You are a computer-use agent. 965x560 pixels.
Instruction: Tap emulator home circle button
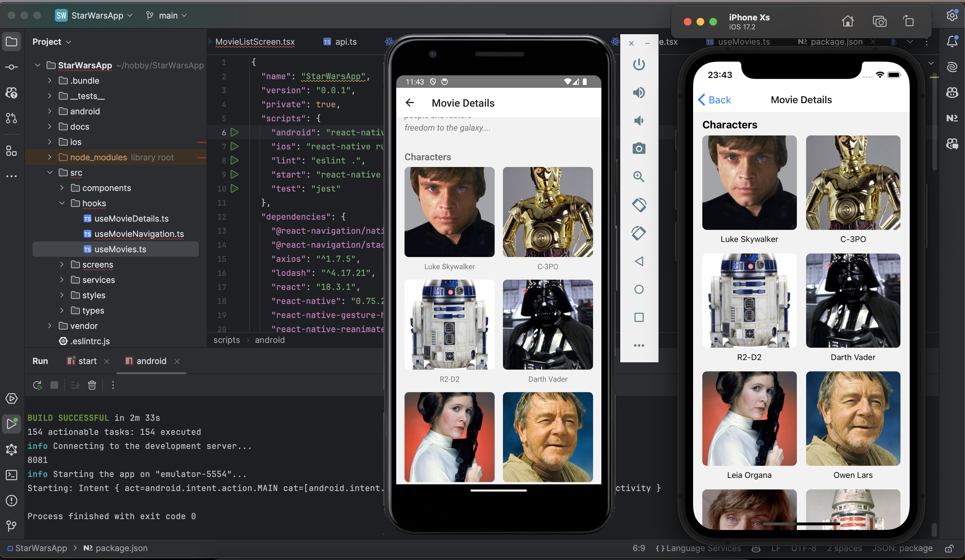[x=639, y=289]
